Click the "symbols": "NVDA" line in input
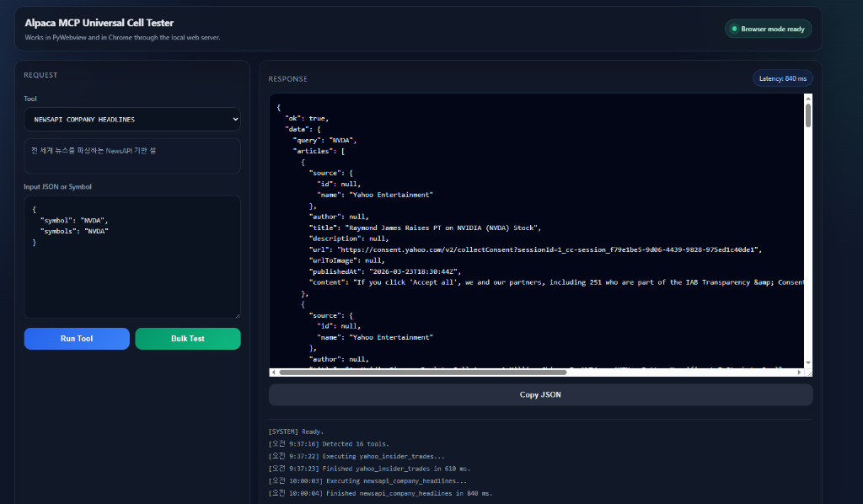 74,231
